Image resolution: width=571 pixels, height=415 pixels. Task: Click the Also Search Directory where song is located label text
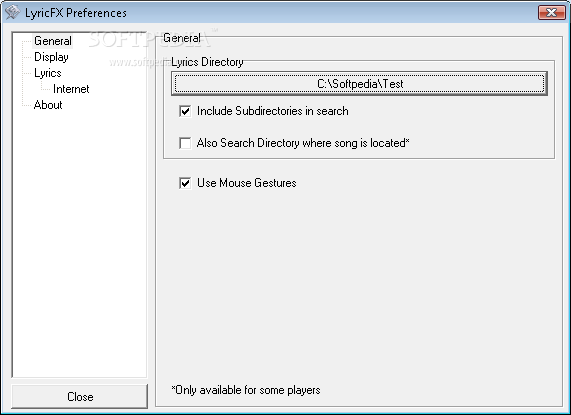click(x=303, y=143)
